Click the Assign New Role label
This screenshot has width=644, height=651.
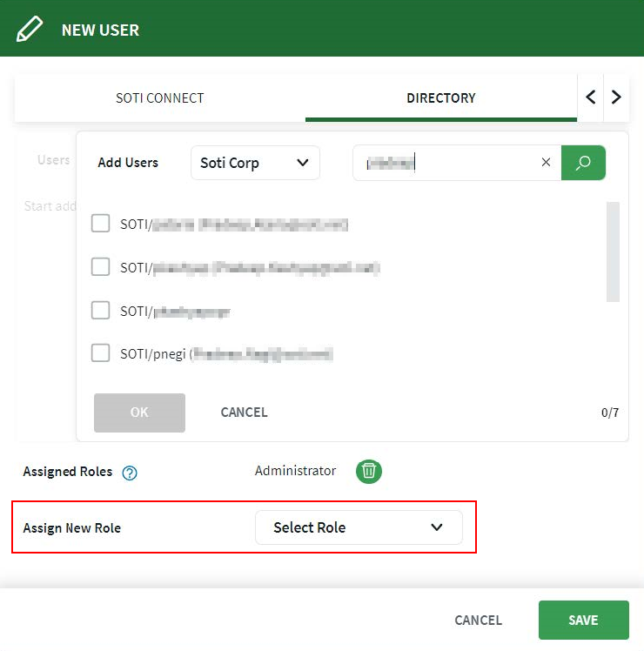[x=72, y=527]
